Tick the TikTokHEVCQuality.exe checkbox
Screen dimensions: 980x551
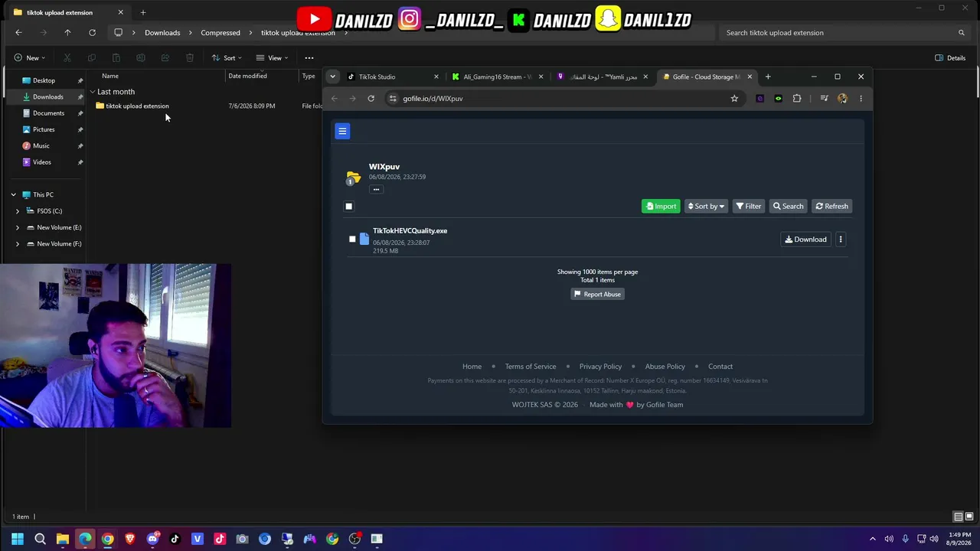tap(352, 239)
